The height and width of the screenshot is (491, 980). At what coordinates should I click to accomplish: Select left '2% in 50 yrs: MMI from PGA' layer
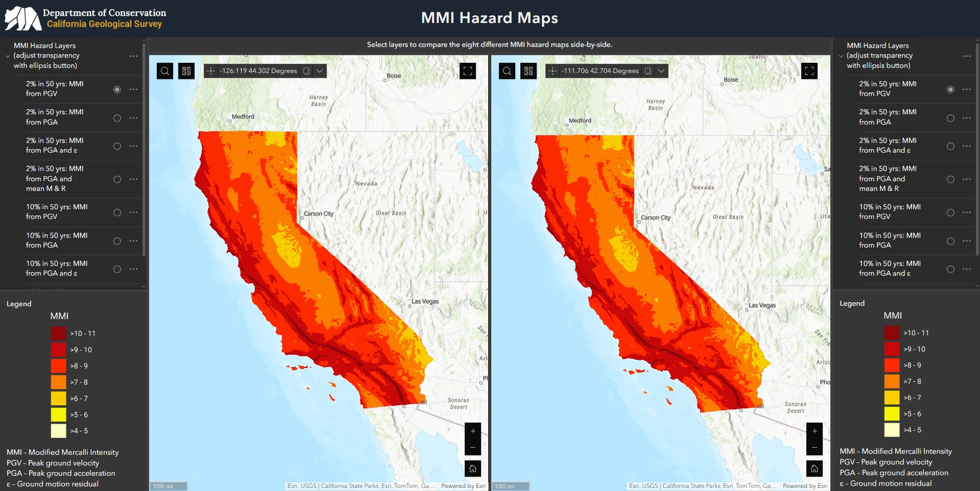click(117, 118)
